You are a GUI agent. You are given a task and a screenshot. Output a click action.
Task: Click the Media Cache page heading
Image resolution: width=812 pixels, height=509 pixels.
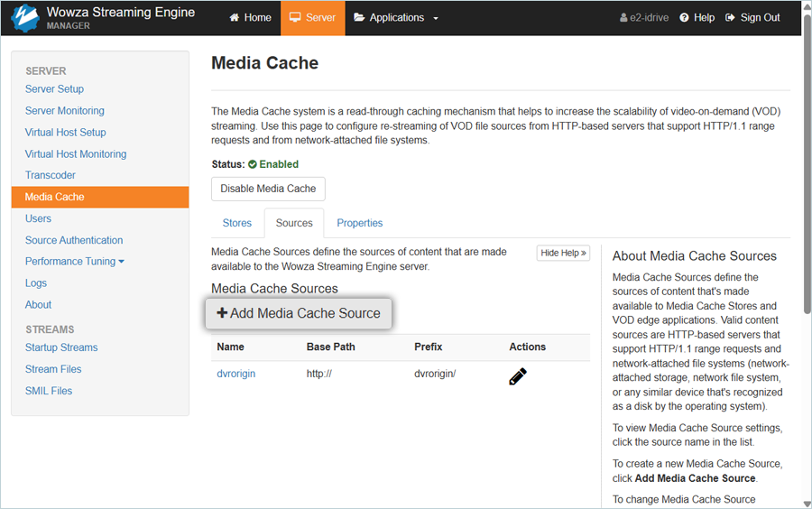point(264,63)
